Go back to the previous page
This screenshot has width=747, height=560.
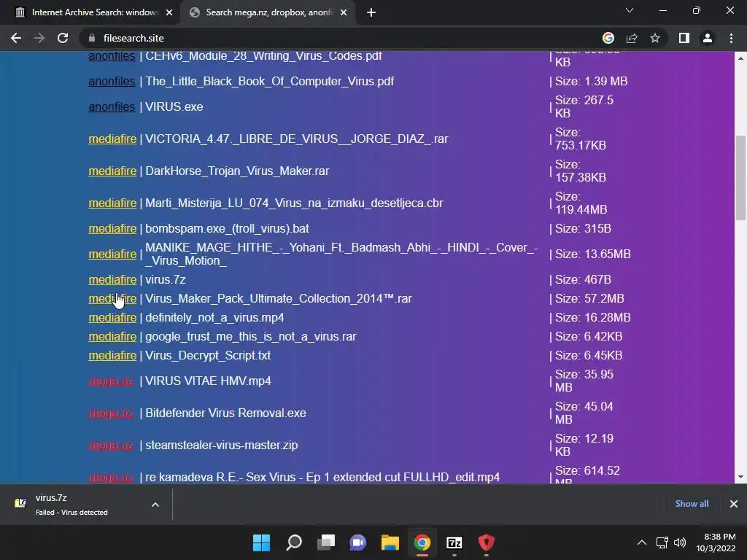coord(16,38)
